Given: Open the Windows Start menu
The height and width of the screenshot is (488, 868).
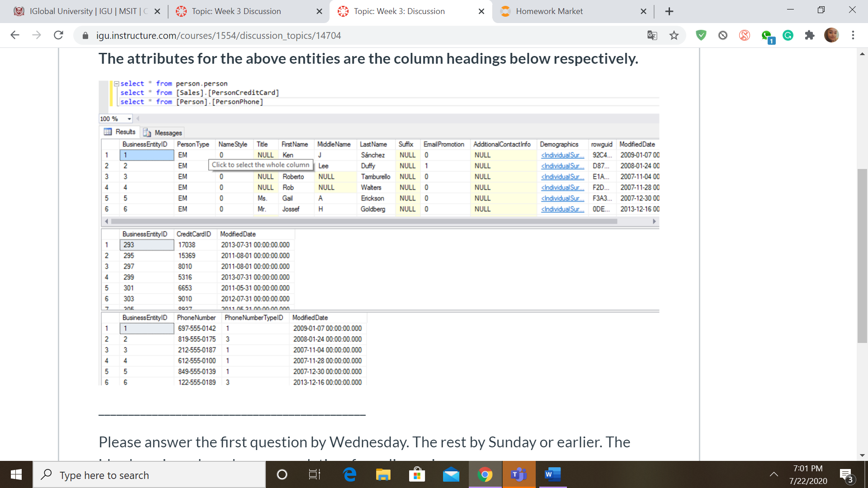Looking at the screenshot, I should click(16, 474).
